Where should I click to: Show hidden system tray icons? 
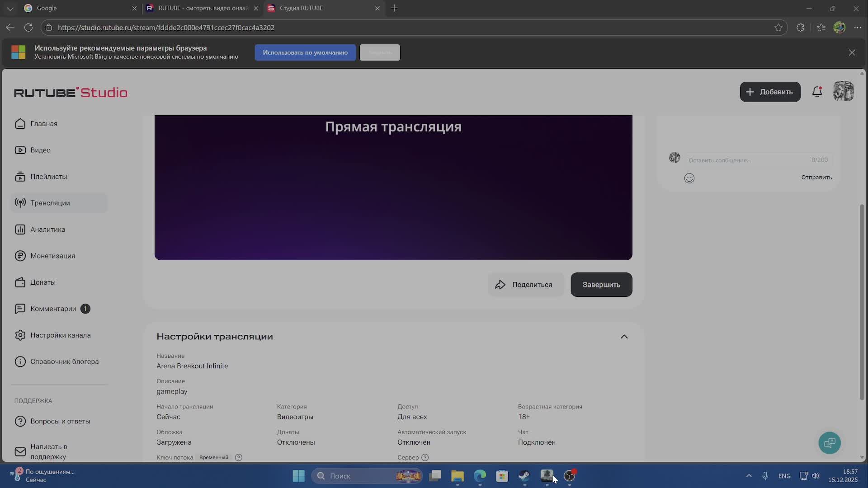click(x=749, y=476)
